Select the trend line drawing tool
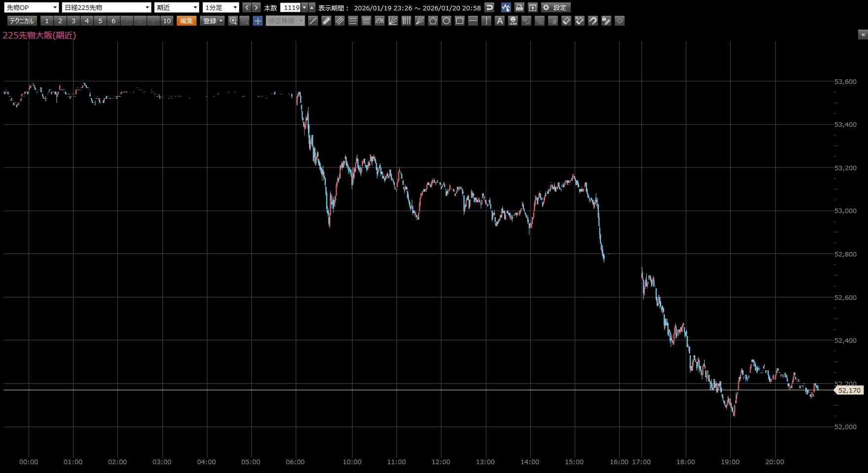Image resolution: width=868 pixels, height=473 pixels. pyautogui.click(x=313, y=21)
